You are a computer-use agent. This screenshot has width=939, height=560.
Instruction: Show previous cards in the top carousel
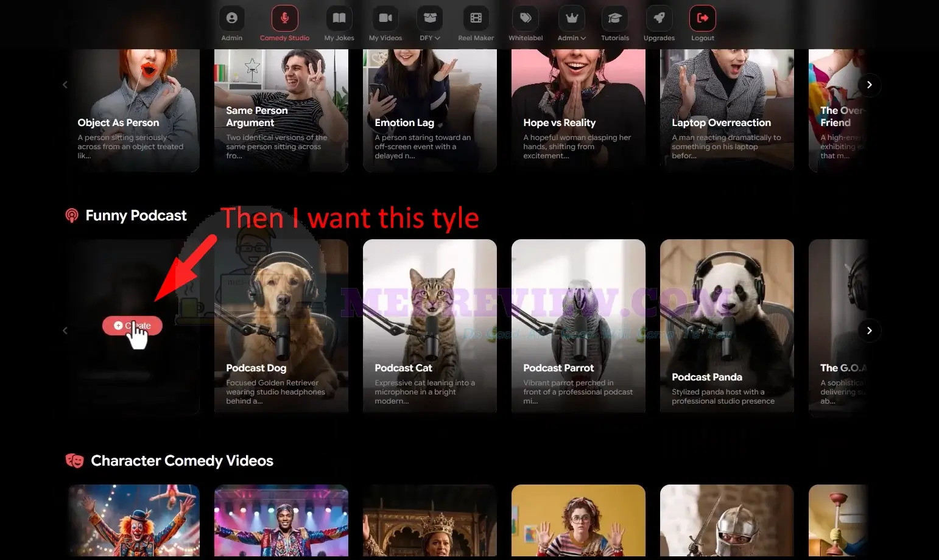[x=65, y=85]
